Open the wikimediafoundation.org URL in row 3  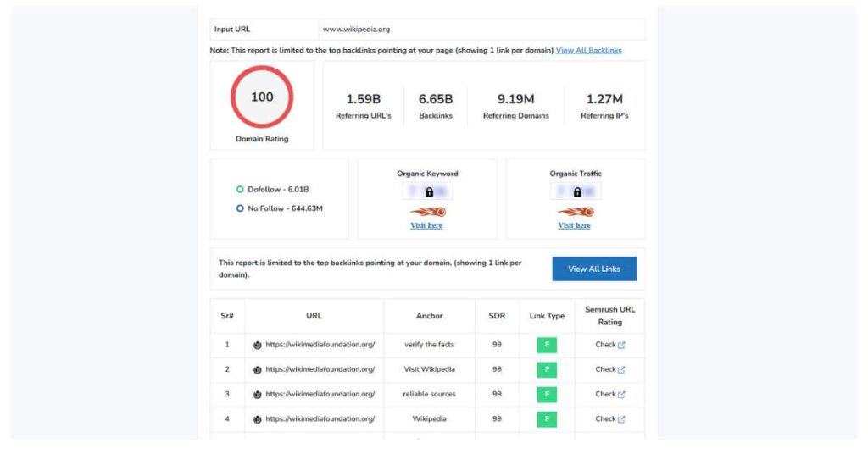(x=320, y=394)
